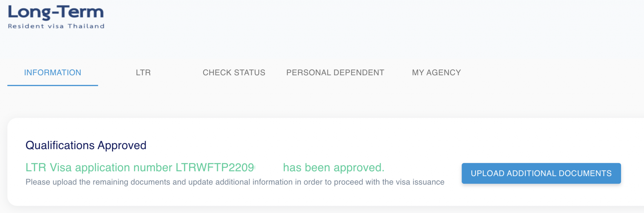Click the 'LTR Visa application number' label
Screen dimensions: 644x213
coord(99,168)
